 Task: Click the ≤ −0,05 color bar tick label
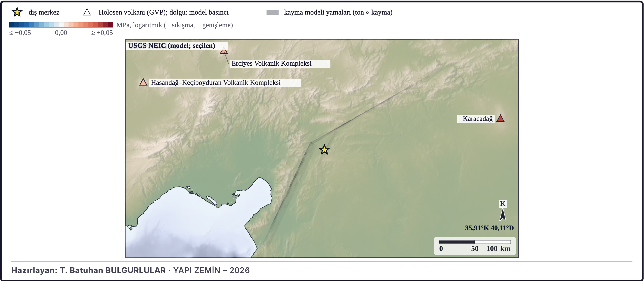(20, 33)
